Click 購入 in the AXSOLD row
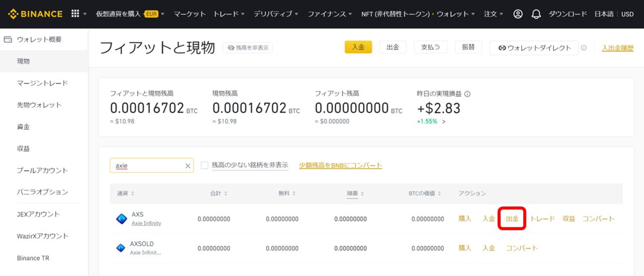Image resolution: width=644 pixels, height=276 pixels. pyautogui.click(x=465, y=248)
